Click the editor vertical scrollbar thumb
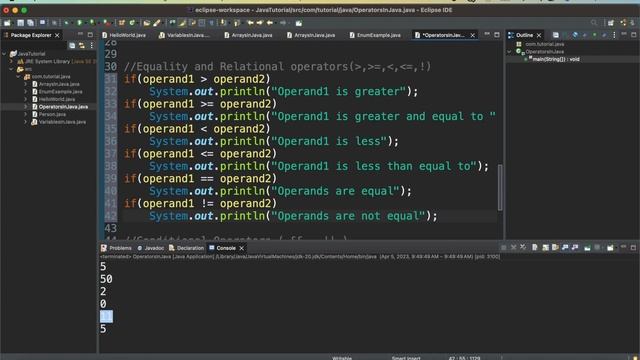The image size is (640, 360). 500,187
